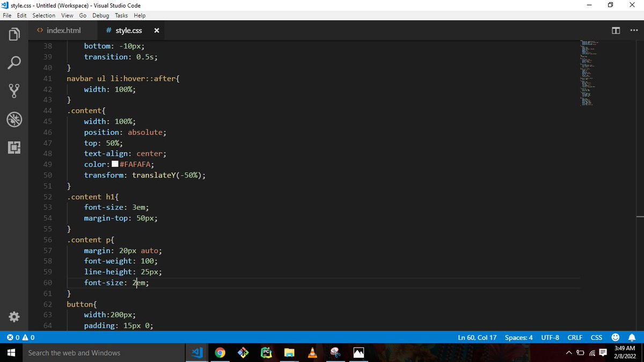Open the Extensions panel icon

13,147
